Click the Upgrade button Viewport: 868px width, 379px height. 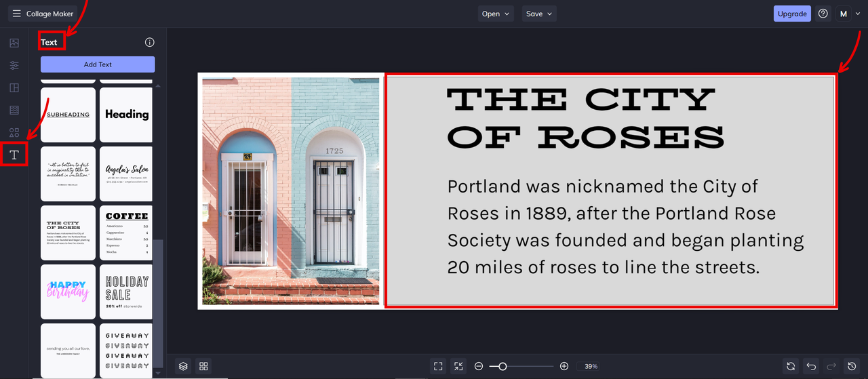click(x=792, y=14)
